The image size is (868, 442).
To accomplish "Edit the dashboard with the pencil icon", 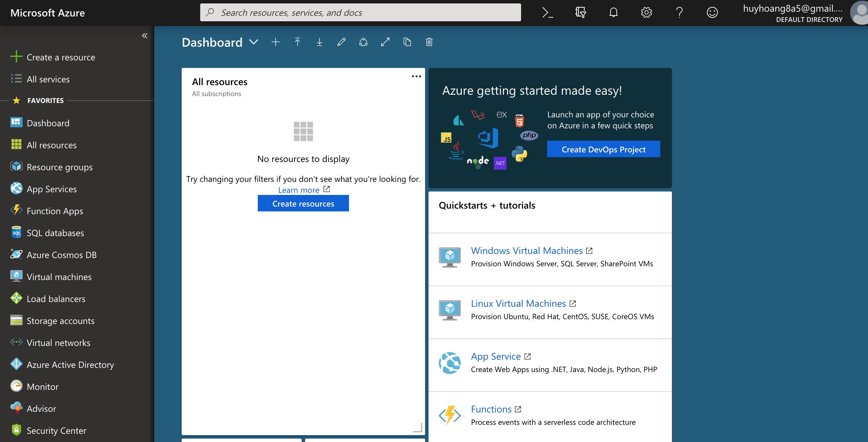I will point(341,42).
